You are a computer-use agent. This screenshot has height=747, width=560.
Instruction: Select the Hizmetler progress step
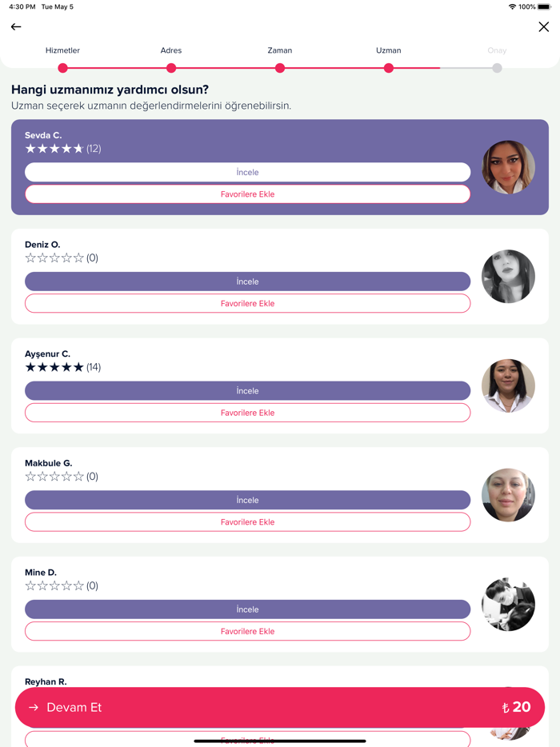[62, 68]
